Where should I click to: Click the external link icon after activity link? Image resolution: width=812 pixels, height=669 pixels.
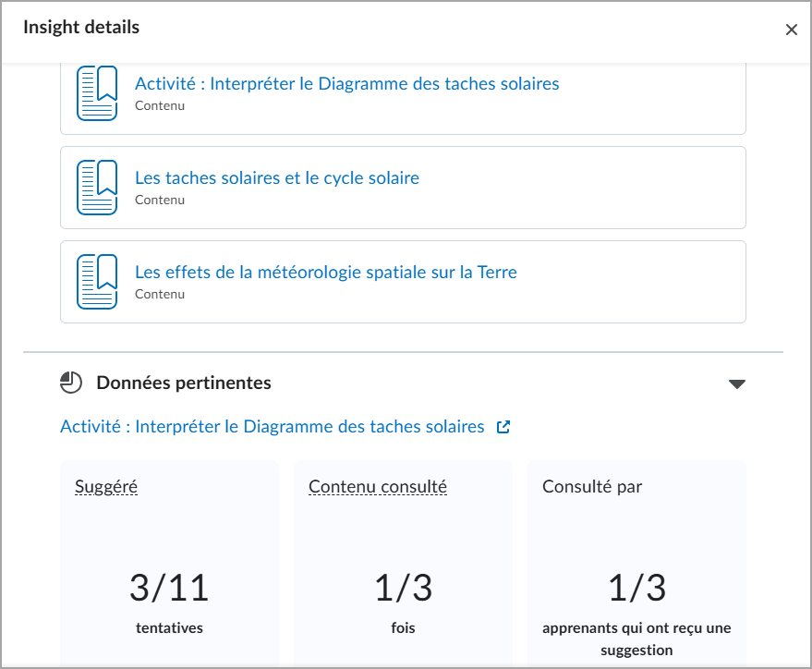[503, 427]
